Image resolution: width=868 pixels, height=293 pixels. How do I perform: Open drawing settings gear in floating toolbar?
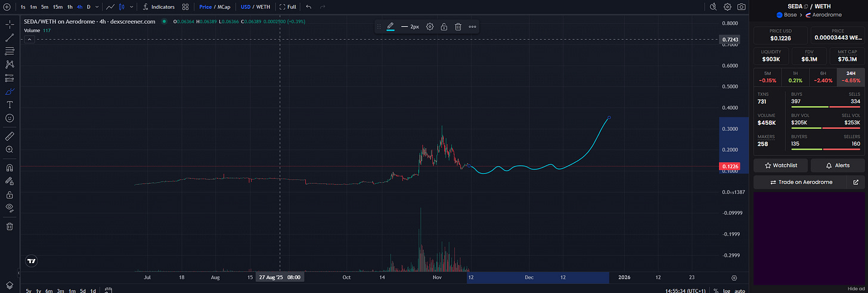pos(430,26)
